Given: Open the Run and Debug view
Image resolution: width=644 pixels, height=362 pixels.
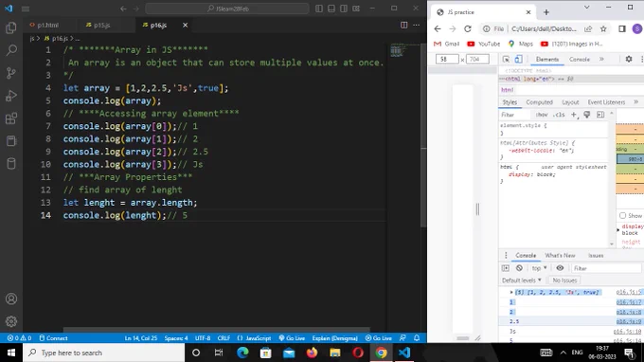Looking at the screenshot, I should (11, 96).
